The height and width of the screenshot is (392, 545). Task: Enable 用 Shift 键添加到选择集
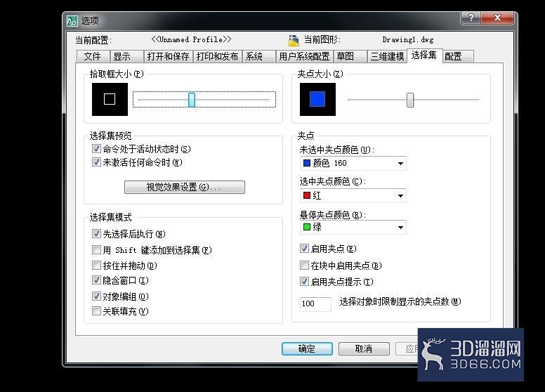(x=96, y=249)
